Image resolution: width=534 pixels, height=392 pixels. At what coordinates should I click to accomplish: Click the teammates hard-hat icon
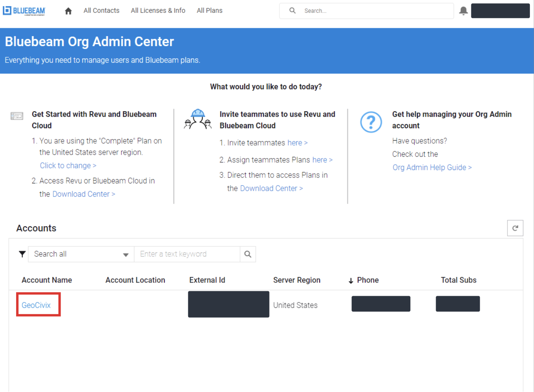(x=197, y=119)
